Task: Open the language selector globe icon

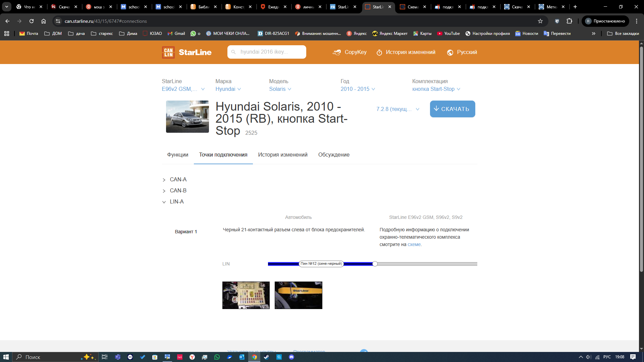Action: point(450,52)
